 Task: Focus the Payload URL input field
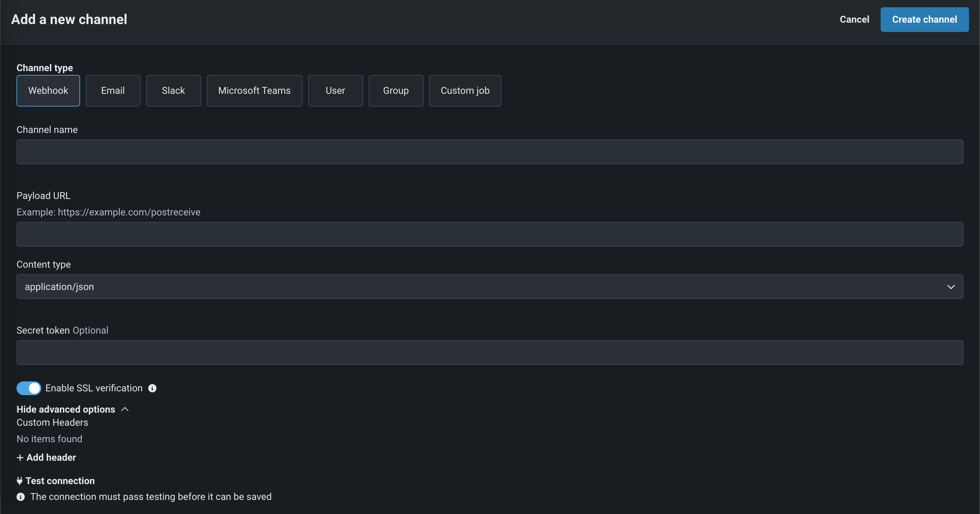489,234
